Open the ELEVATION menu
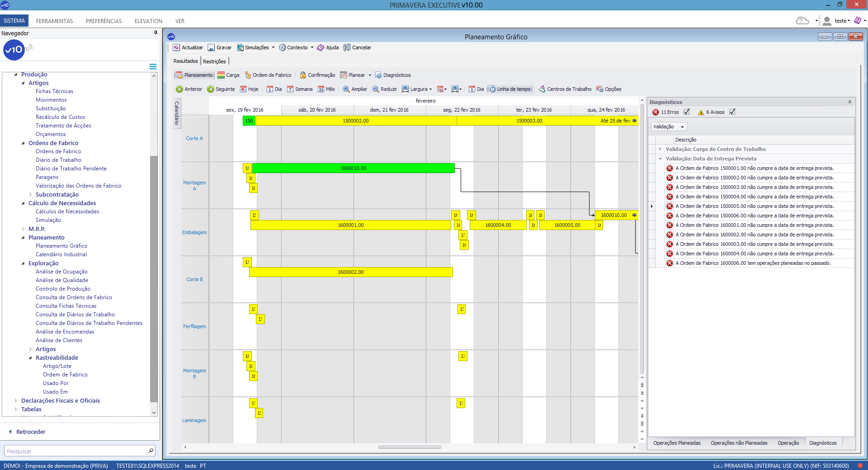 [x=148, y=21]
